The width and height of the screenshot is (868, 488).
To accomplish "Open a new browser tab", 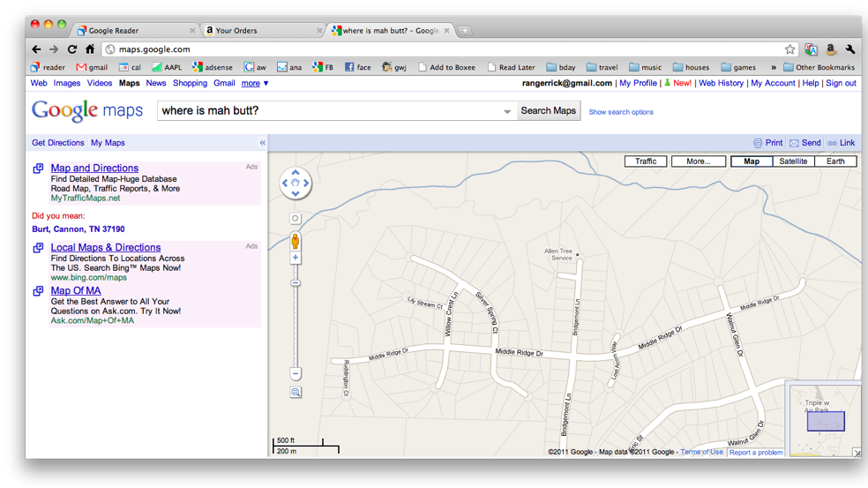I will (465, 31).
